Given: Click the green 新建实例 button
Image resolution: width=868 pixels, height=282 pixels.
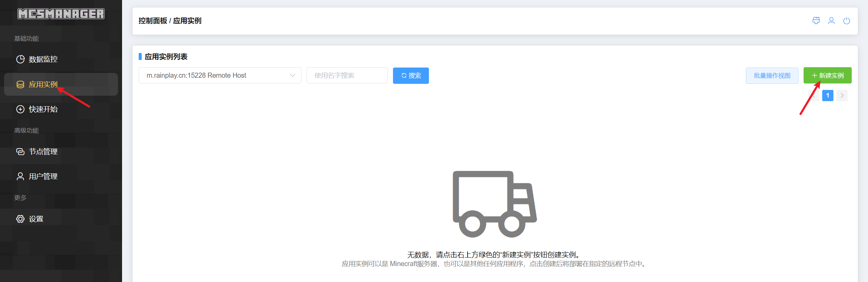Looking at the screenshot, I should click(x=828, y=75).
